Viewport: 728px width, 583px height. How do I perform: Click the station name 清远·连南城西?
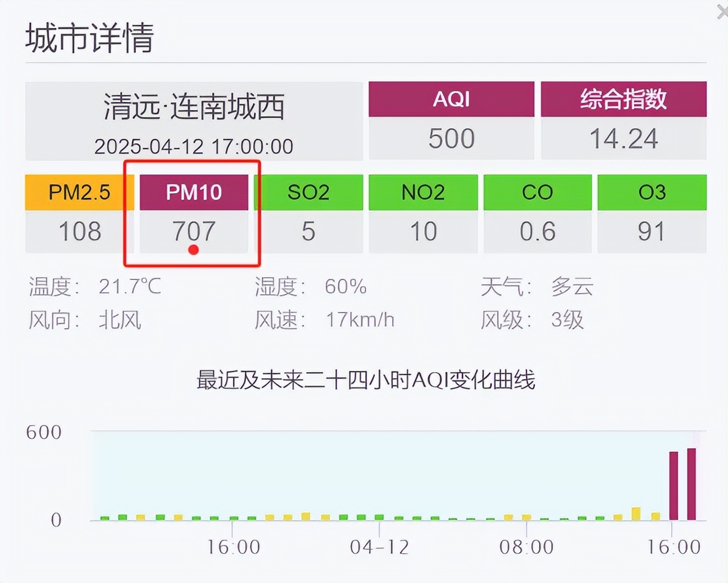[194, 107]
